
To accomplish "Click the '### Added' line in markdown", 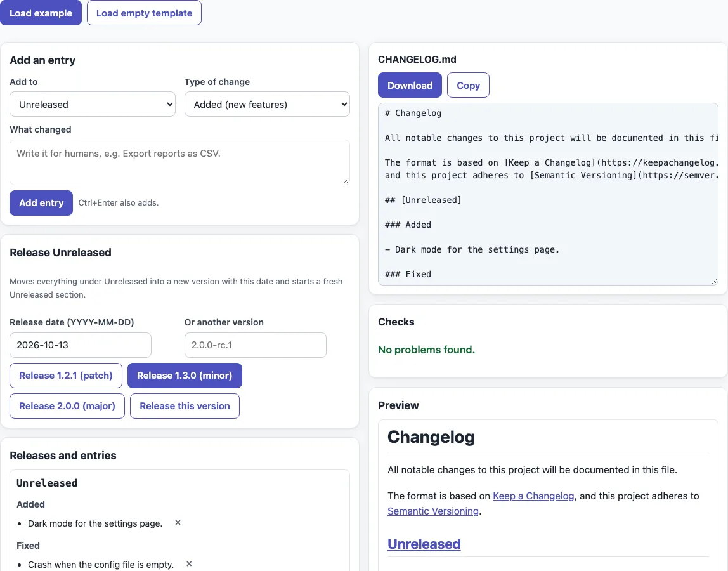I will [x=408, y=225].
